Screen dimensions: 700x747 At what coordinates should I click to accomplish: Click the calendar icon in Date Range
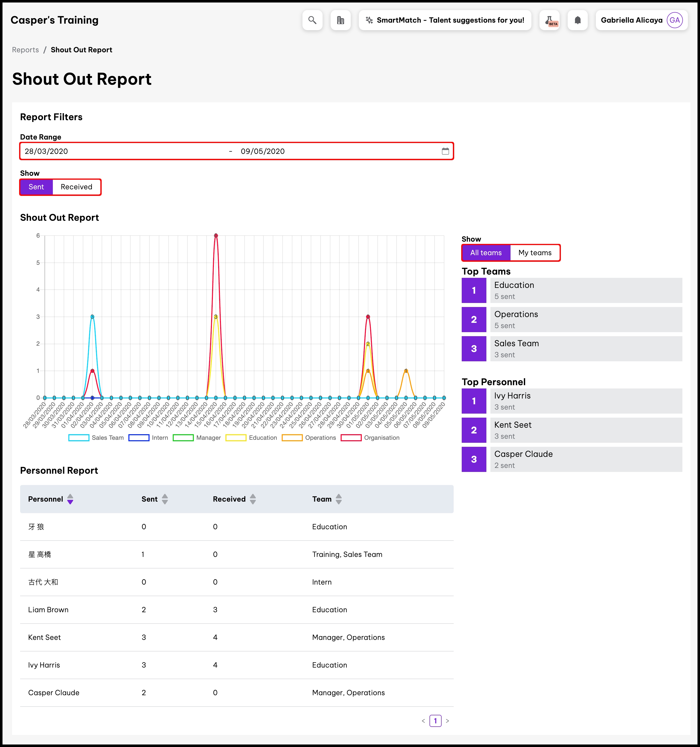click(x=445, y=151)
